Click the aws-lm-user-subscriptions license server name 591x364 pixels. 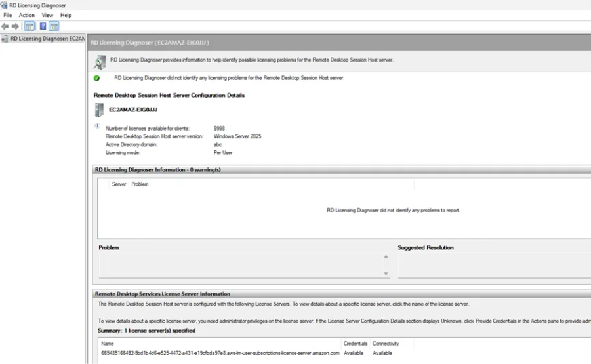(220, 353)
